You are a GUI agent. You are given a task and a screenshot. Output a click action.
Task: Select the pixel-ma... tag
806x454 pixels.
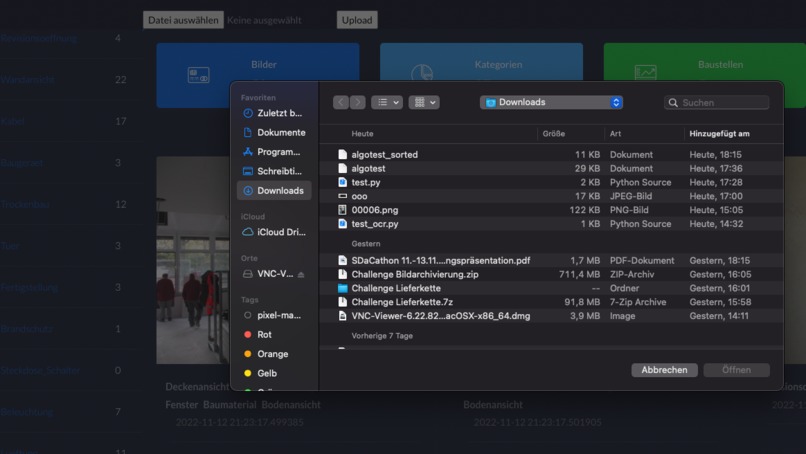click(x=273, y=315)
